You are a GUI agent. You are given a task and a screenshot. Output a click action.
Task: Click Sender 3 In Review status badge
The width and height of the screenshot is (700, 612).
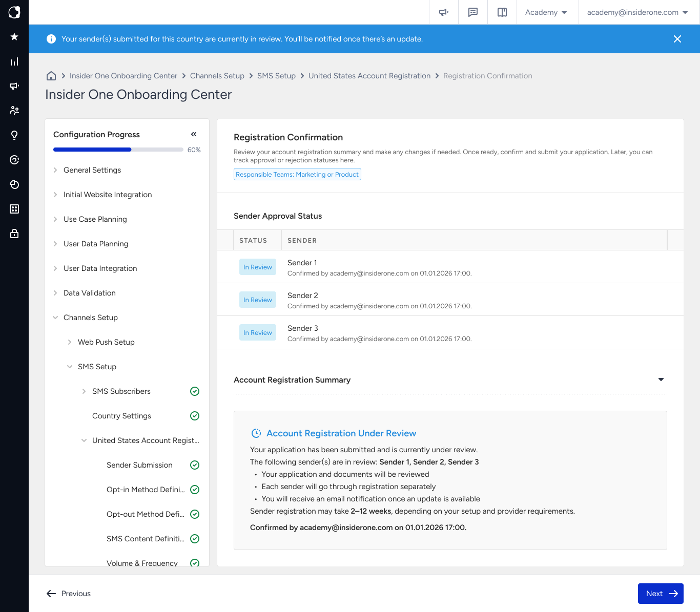[x=258, y=332]
